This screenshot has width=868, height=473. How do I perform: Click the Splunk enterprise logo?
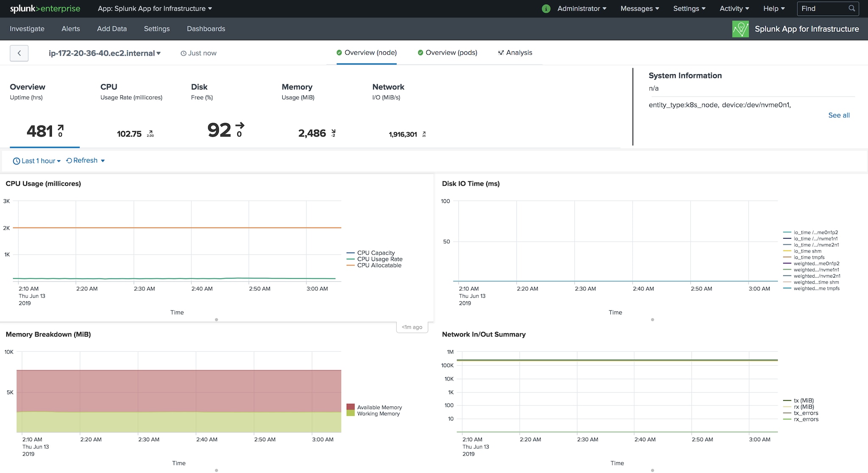click(45, 8)
